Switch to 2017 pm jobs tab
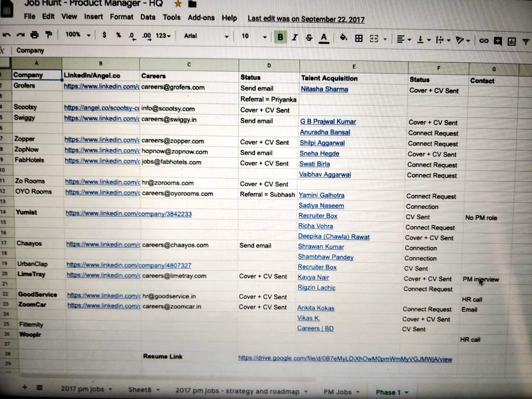Viewport: 532px width, 399px height. pos(86,389)
